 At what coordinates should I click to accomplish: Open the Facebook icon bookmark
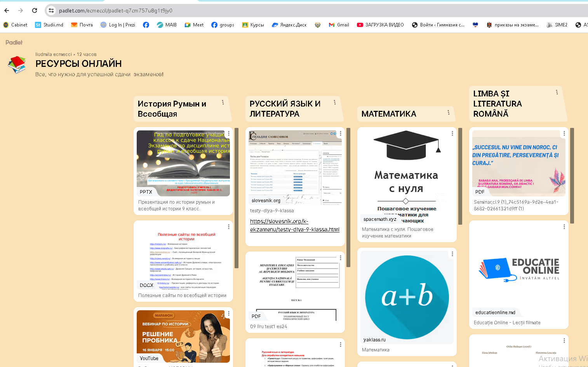pos(146,25)
